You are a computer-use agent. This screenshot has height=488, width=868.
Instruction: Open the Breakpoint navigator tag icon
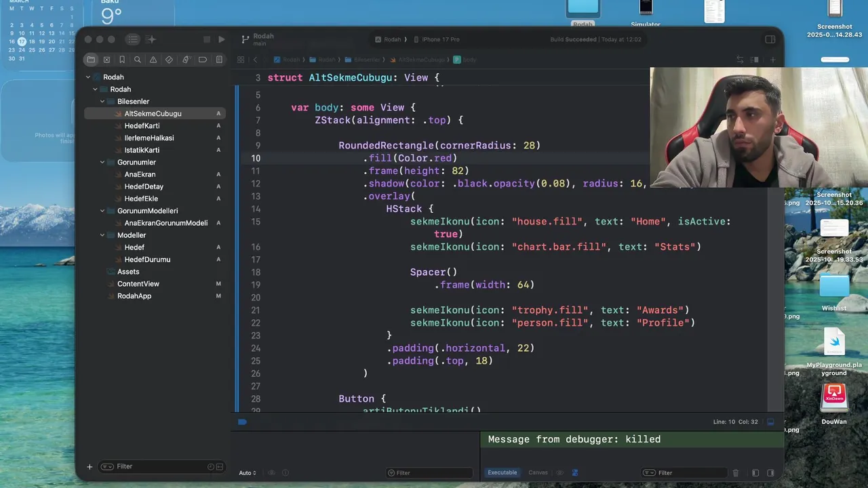pyautogui.click(x=202, y=60)
